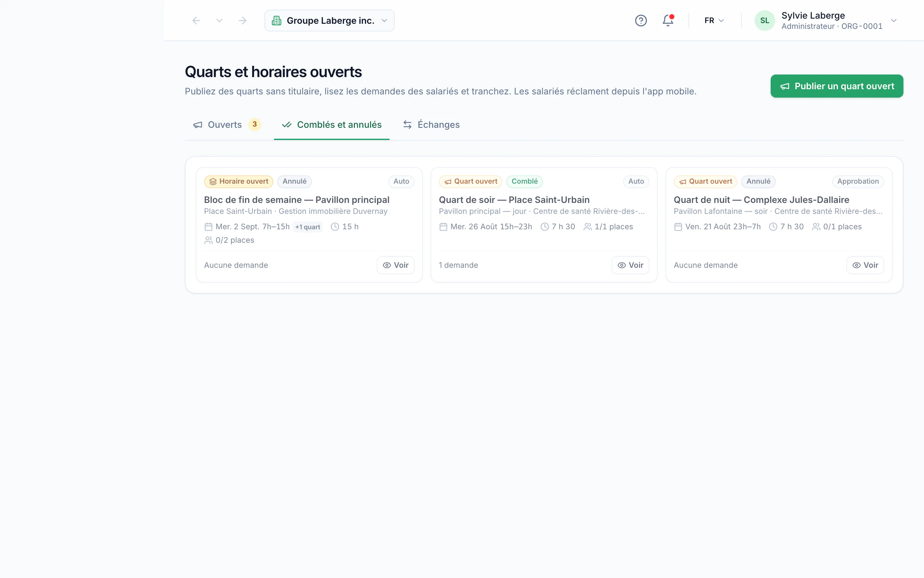Open Quart de soir — Place Saint-Urbain title

514,200
